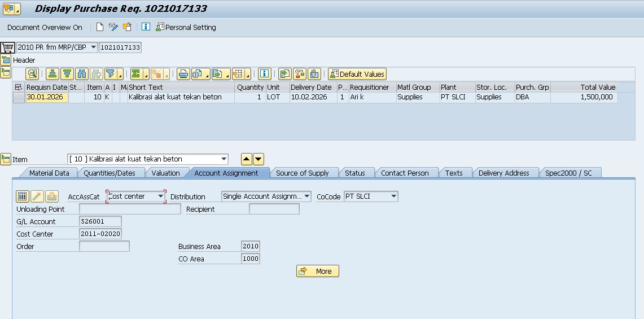Go to next item with down arrow
The height and width of the screenshot is (319, 644).
coord(258,159)
